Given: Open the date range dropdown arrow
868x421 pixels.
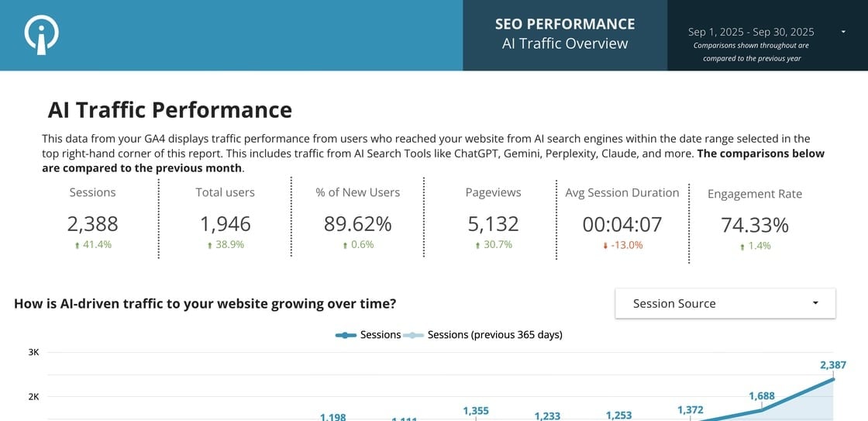Looking at the screenshot, I should (x=842, y=32).
